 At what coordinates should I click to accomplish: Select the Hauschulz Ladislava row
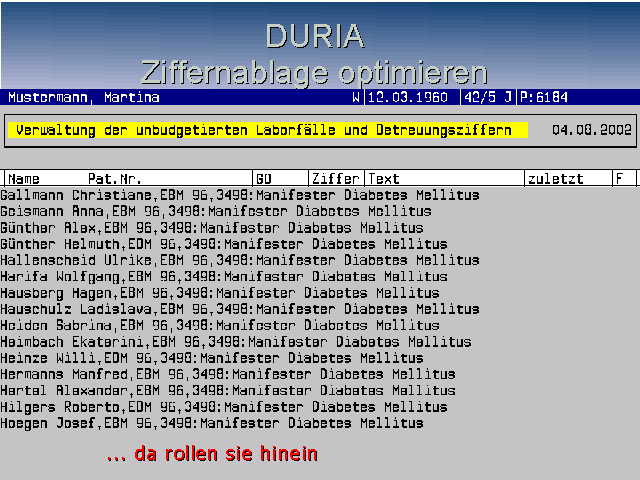tap(240, 309)
